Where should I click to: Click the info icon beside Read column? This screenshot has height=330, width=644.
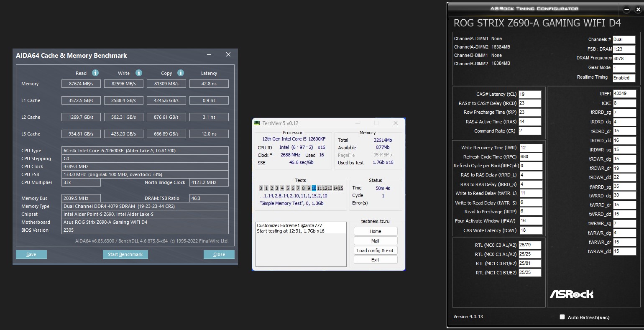[95, 73]
